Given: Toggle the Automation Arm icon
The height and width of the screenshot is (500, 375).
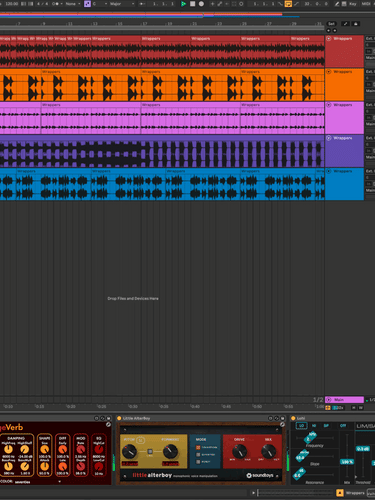Looking at the screenshot, I should [220, 4].
